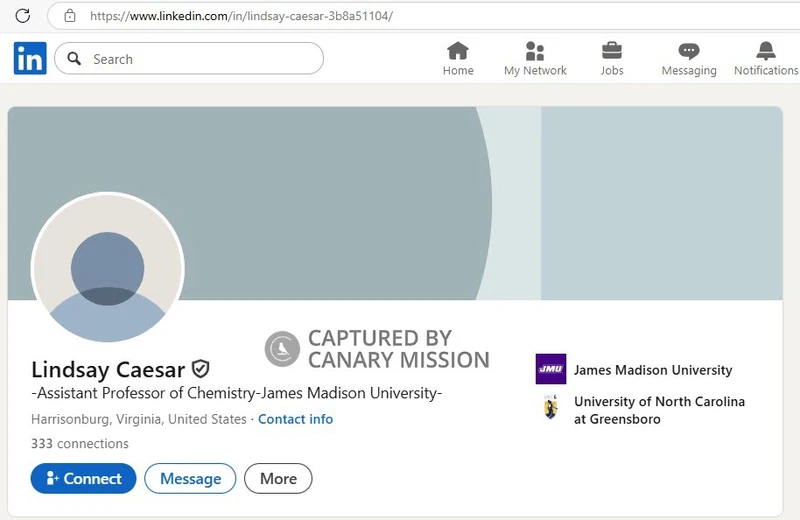Open Jobs briefcase icon
This screenshot has width=800, height=520.
tap(612, 51)
